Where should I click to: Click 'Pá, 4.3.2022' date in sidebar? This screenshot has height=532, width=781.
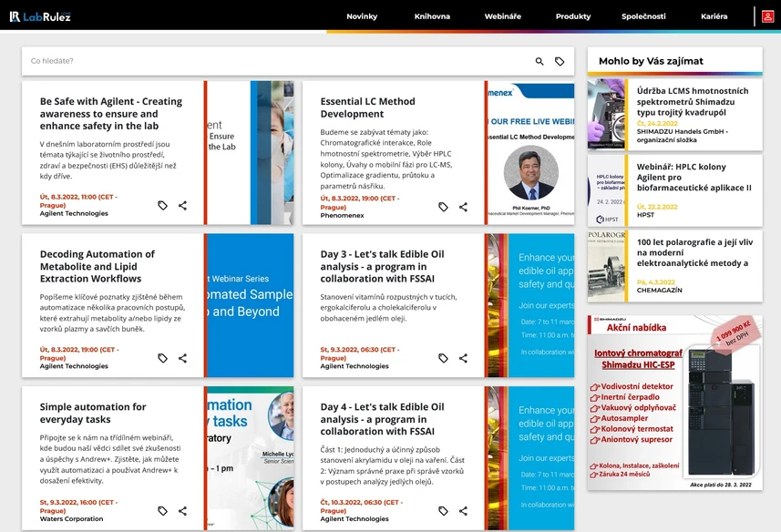(x=656, y=282)
